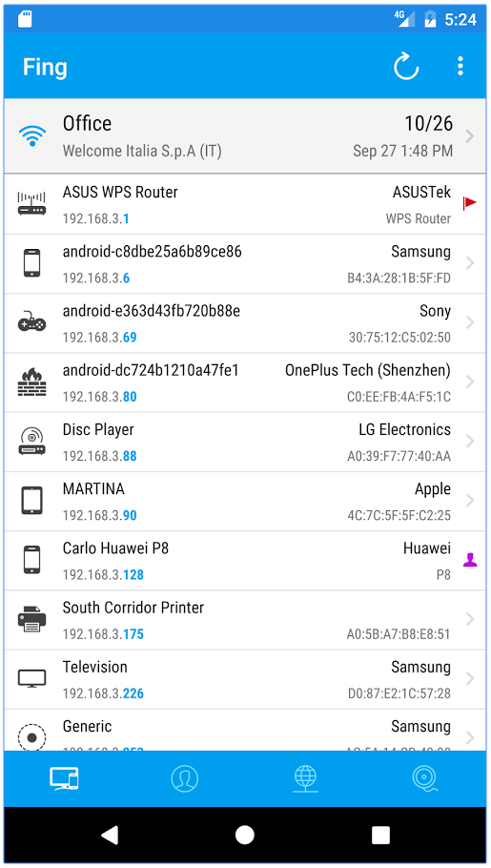Open the Fingbox bottom tab
Screen dimensions: 491x868
click(x=425, y=778)
